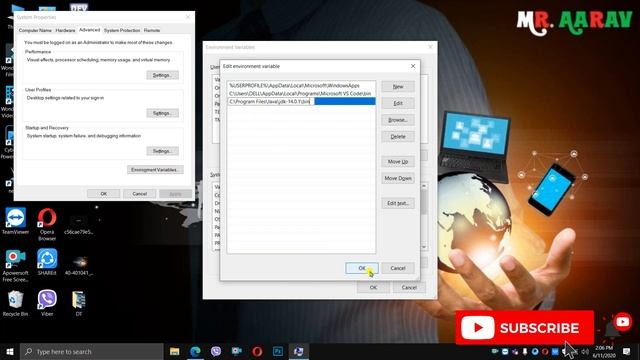This screenshot has width=640, height=360.
Task: Open Startup and Recovery Settings
Action: tap(162, 151)
